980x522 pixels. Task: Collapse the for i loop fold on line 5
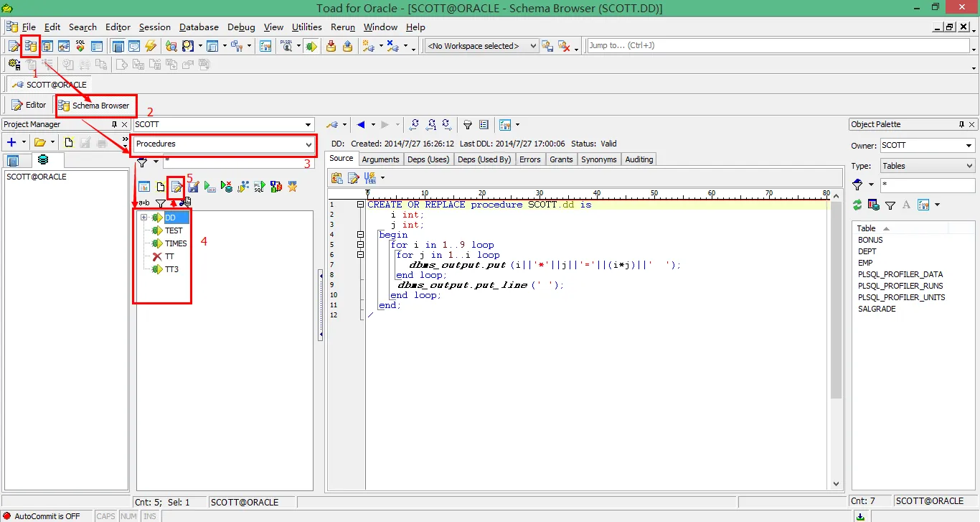[x=361, y=245]
